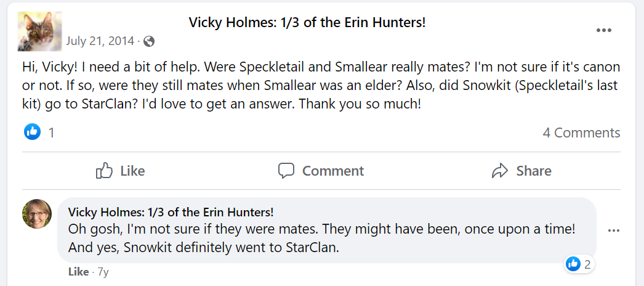Click the thumbs-up Like icon on post

pyautogui.click(x=105, y=171)
